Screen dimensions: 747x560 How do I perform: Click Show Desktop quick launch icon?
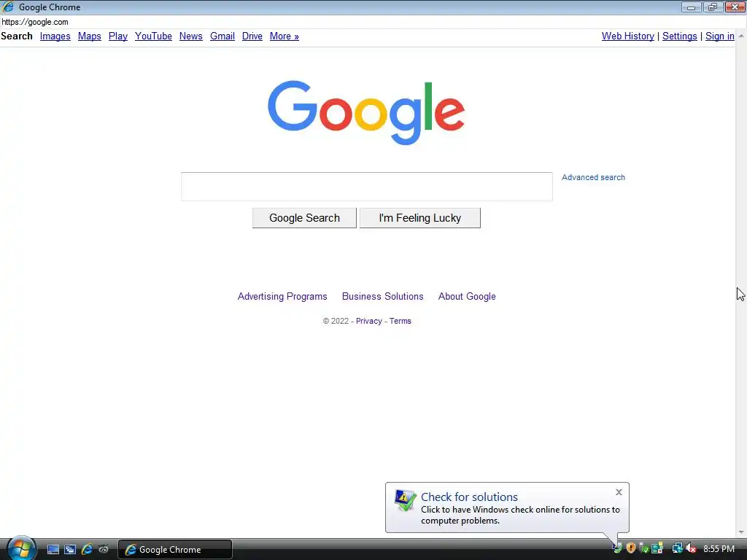(53, 549)
